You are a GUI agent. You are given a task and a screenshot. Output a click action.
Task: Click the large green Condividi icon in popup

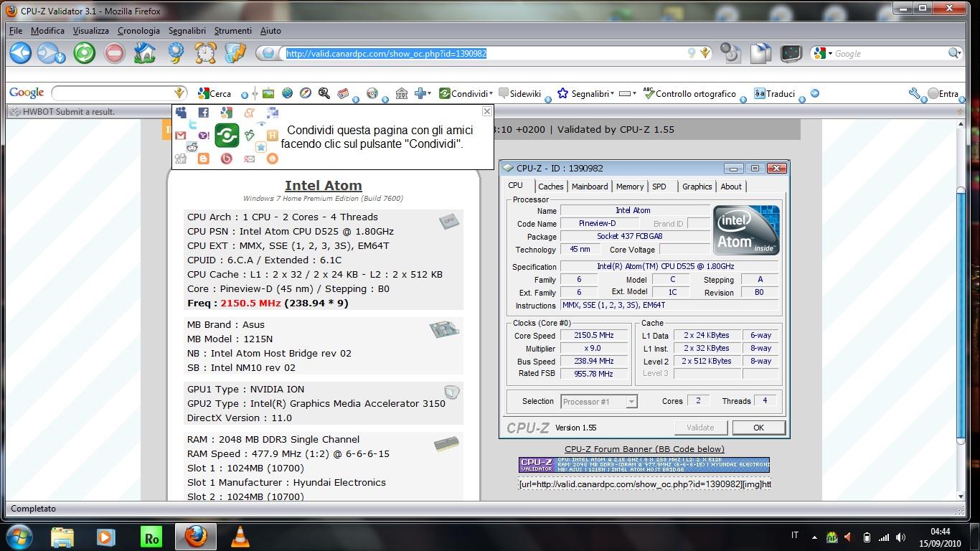[227, 135]
